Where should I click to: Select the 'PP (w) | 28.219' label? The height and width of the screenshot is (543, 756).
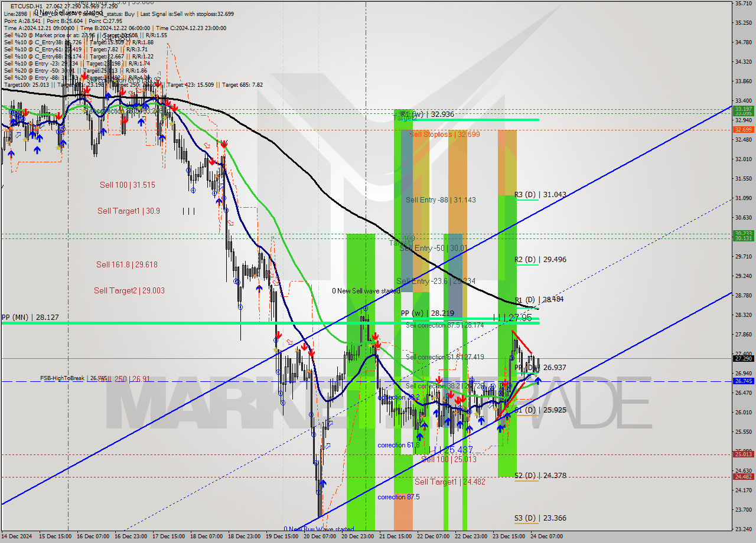tap(428, 313)
